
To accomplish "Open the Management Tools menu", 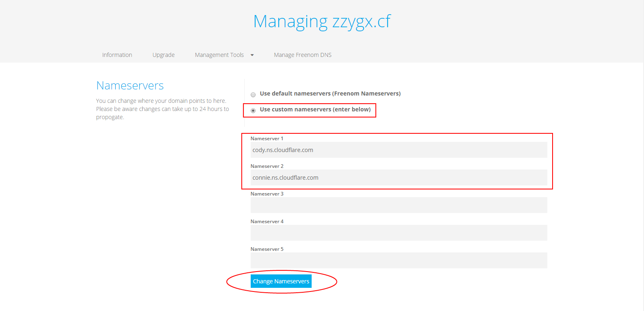I will (219, 55).
